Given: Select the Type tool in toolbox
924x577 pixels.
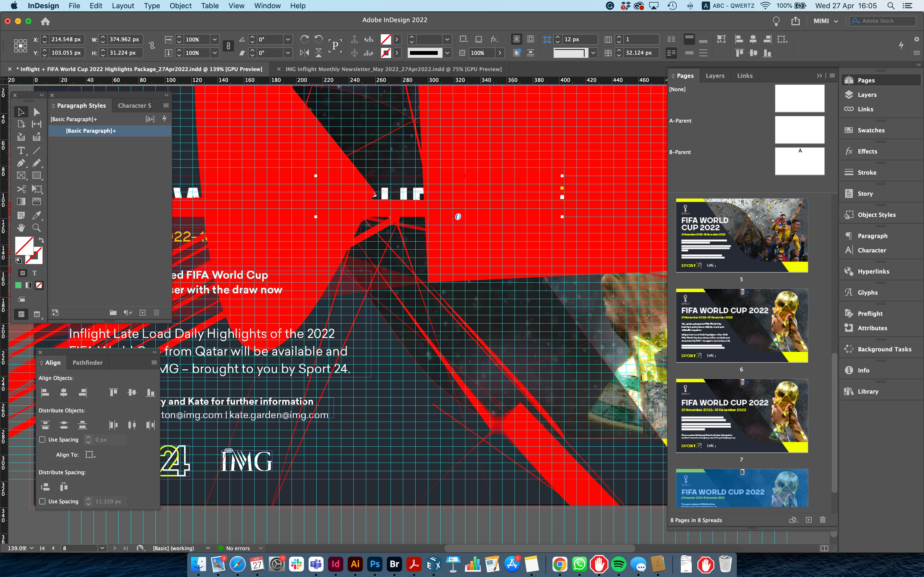Looking at the screenshot, I should click(x=21, y=150).
